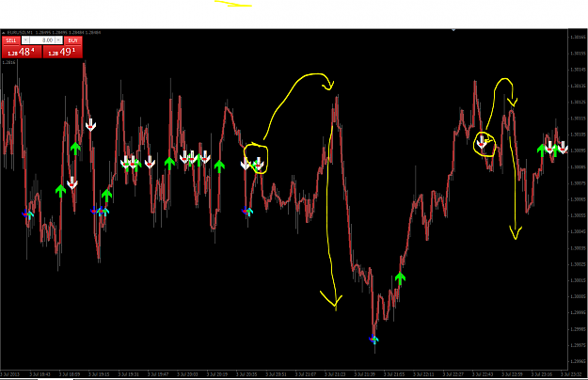
Task: Click the '3 Jul 20:51' time axis label
Action: click(x=276, y=374)
